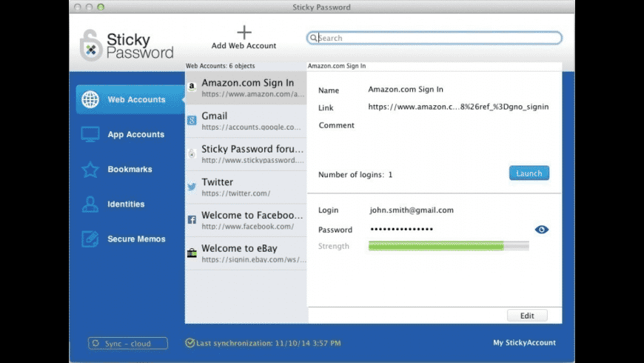The width and height of the screenshot is (644, 363).
Task: Switch to Bookmarks section
Action: (x=130, y=170)
